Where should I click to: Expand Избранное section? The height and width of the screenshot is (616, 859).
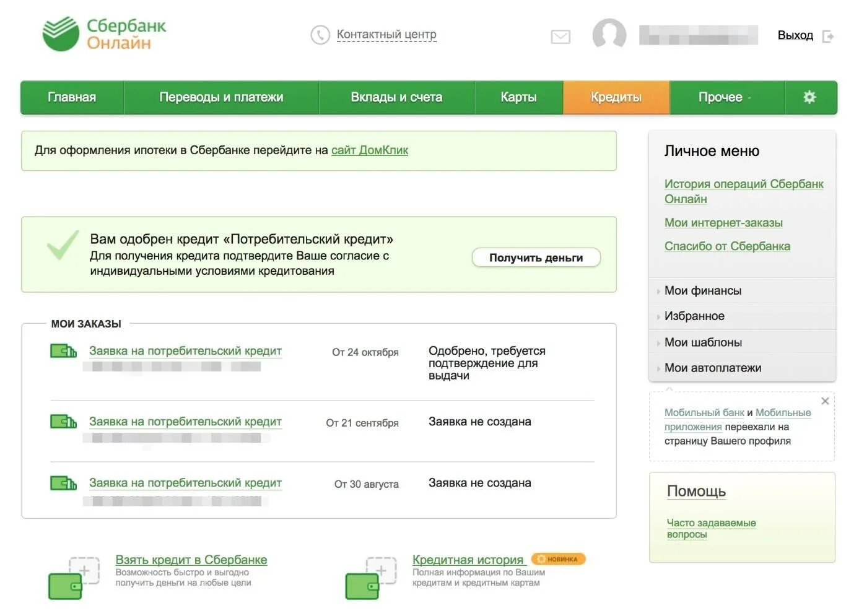(742, 316)
